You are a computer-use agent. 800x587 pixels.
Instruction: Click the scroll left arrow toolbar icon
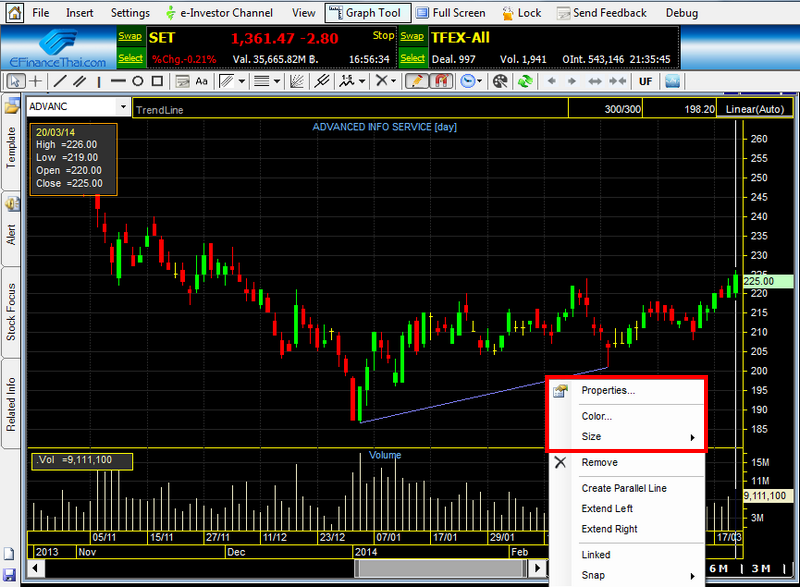(x=551, y=81)
